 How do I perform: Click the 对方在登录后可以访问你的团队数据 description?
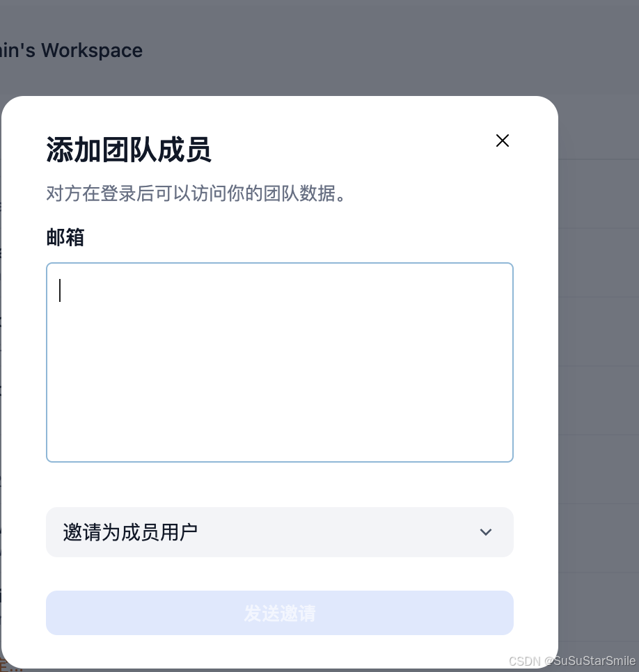(x=196, y=193)
